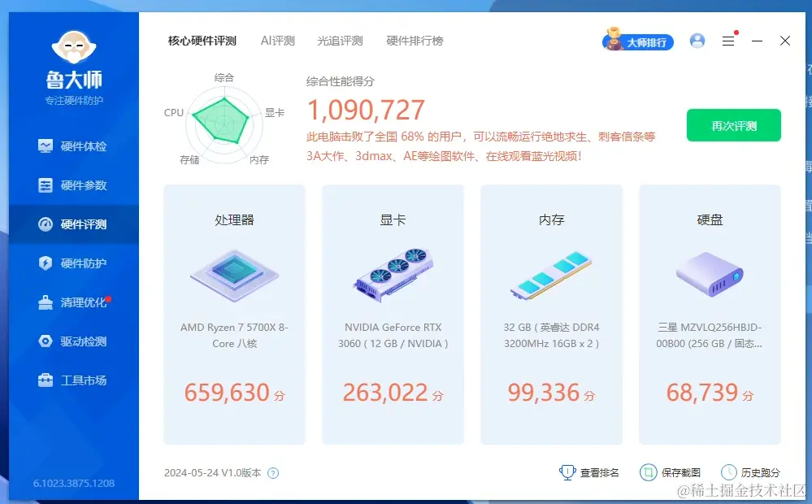Screen dimensions: 812x504
Task: Click the 三星 MZVLQ256HBJD disk text
Action: (x=710, y=335)
